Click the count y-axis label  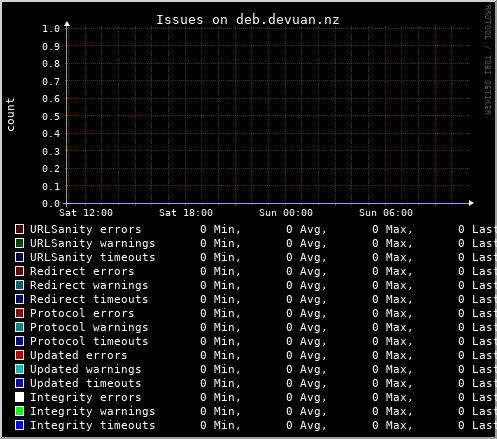[x=10, y=114]
